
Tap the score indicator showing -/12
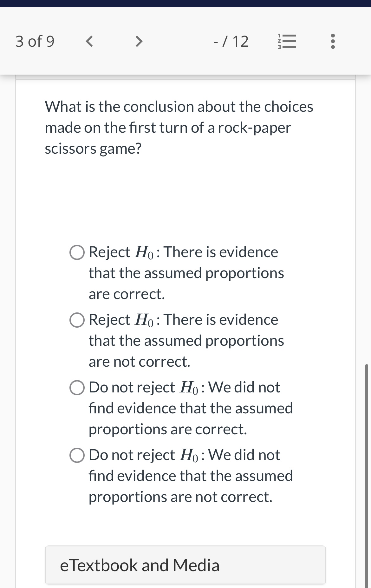(231, 41)
